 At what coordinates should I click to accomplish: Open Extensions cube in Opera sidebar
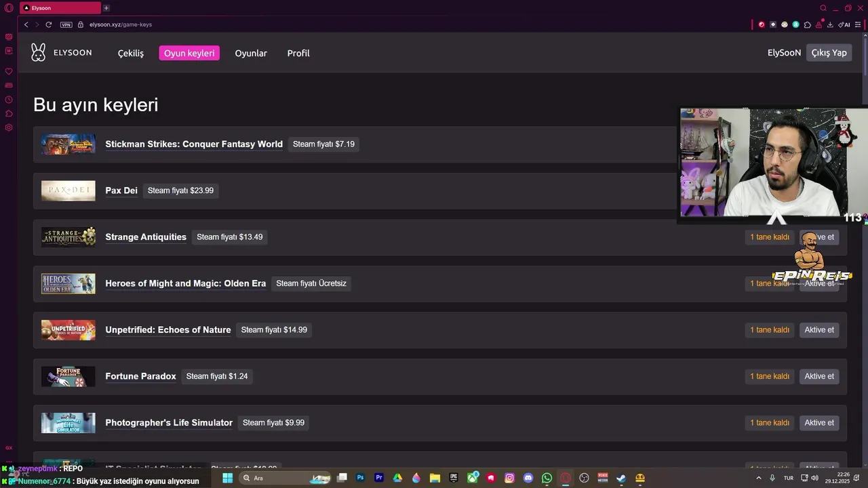(9, 113)
